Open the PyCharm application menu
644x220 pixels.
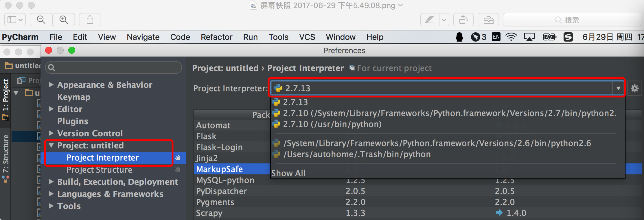click(x=20, y=37)
